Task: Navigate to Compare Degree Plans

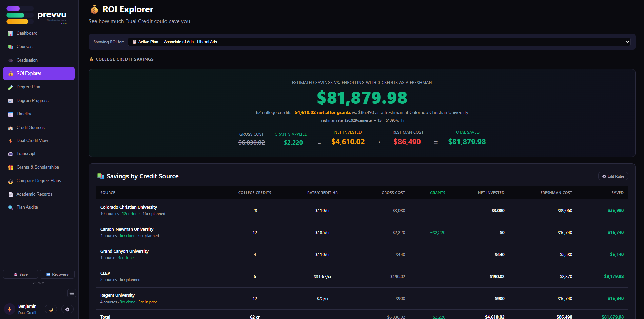Action: (x=39, y=181)
